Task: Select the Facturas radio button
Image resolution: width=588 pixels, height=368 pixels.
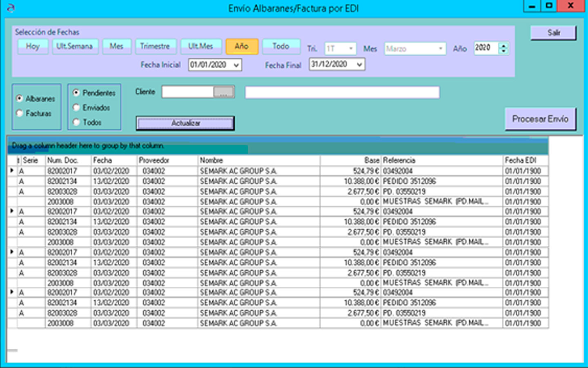Action: 20,113
